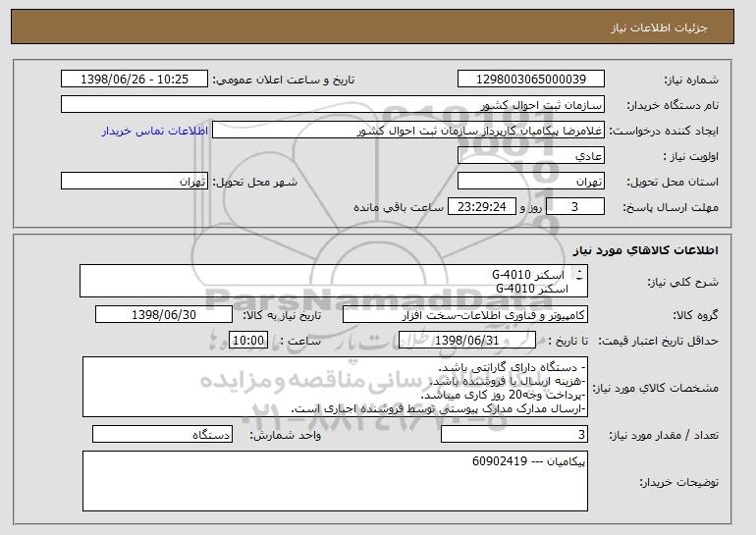Click the delivery city field تهران

click(x=135, y=182)
